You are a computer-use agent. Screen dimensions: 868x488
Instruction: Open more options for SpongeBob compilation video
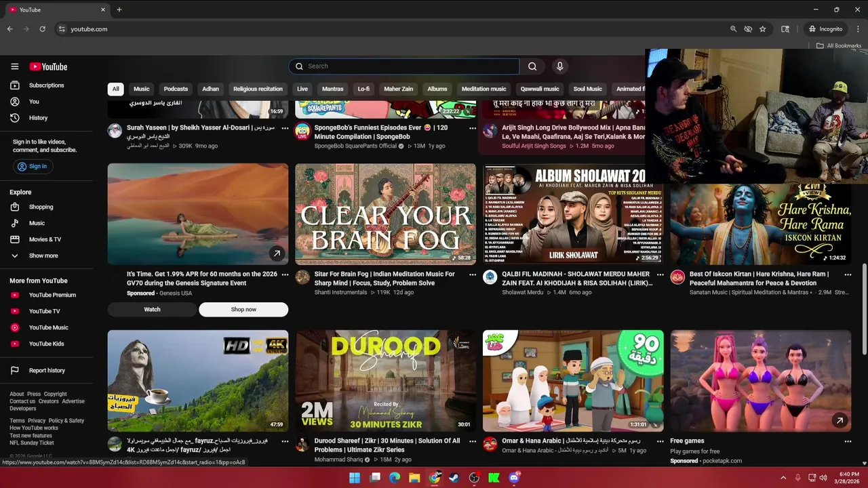pyautogui.click(x=473, y=128)
